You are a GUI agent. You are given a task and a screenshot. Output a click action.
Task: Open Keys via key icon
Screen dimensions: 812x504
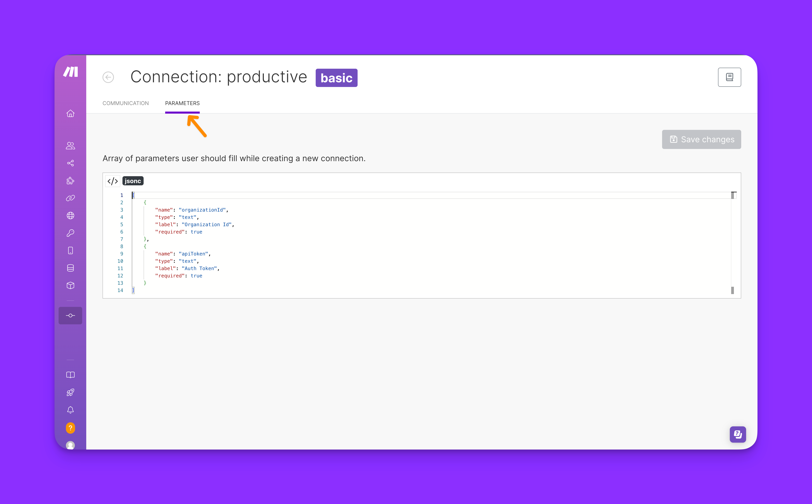[70, 233]
